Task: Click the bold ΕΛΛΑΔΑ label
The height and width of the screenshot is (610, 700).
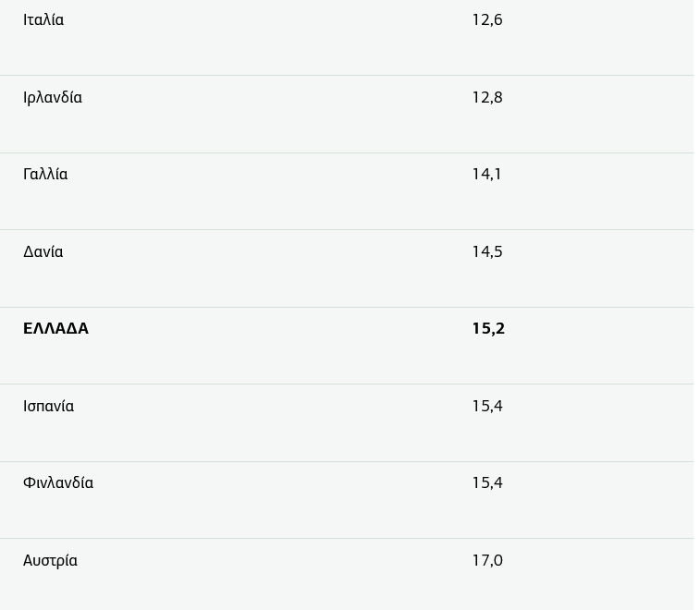Action: 55,329
